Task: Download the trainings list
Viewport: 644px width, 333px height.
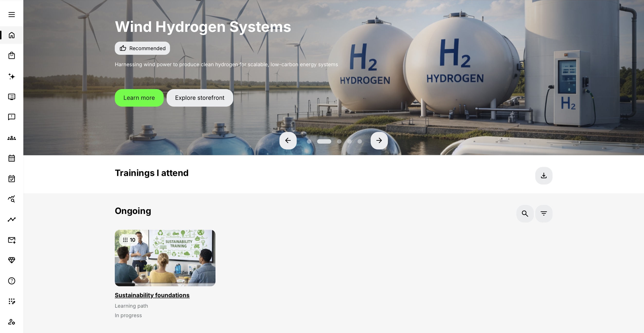Action: tap(544, 176)
